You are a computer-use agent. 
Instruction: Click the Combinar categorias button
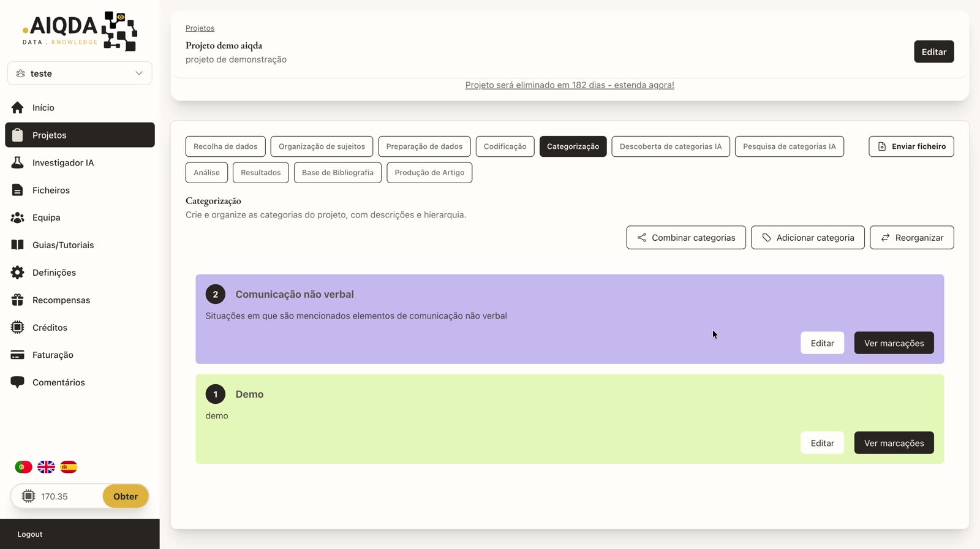click(686, 238)
